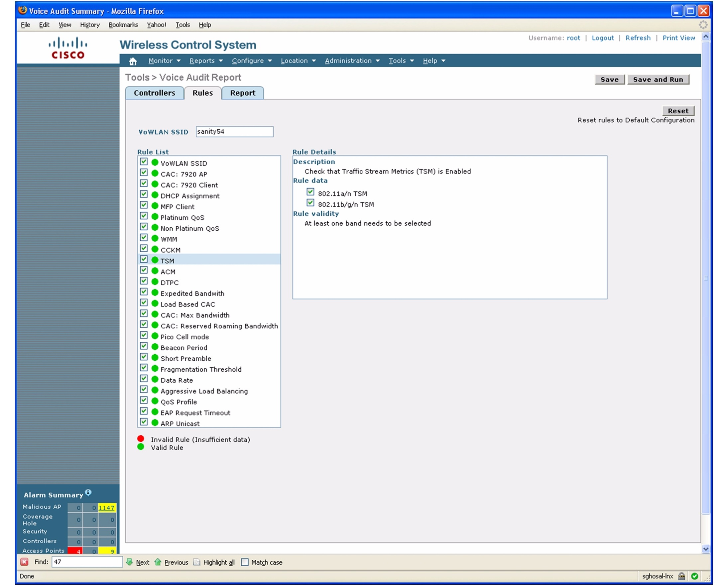This screenshot has width=728, height=585.
Task: Click the green valid-rule dot next to TSM
Action: [x=155, y=260]
